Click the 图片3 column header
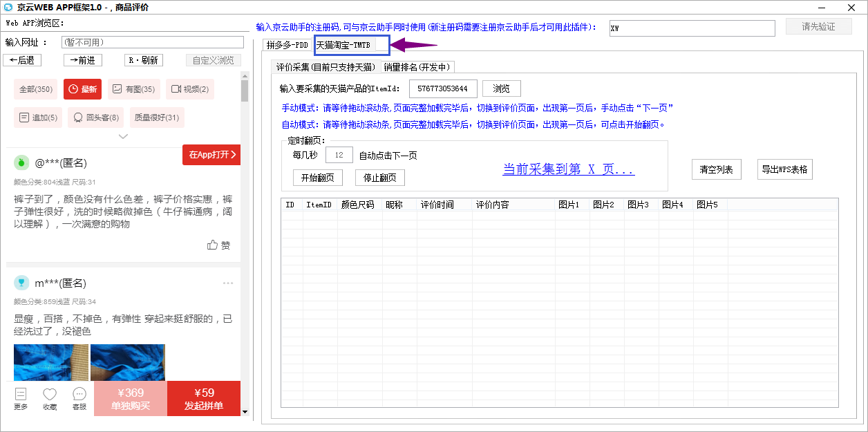Image resolution: width=868 pixels, height=432 pixels. (x=641, y=205)
